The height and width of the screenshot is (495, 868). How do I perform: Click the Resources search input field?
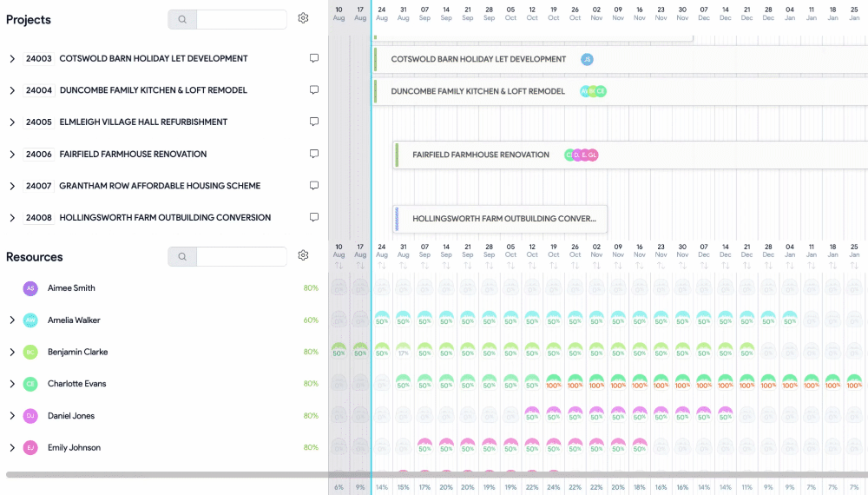[x=241, y=256]
